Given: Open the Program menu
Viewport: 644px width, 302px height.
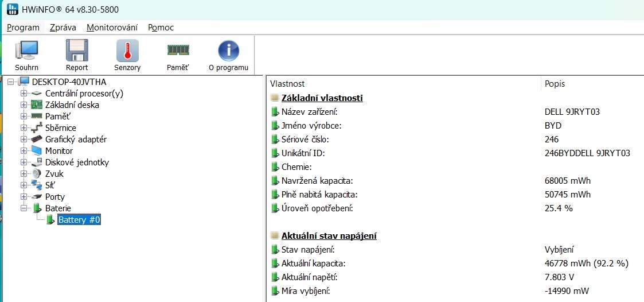Looking at the screenshot, I should tap(23, 28).
